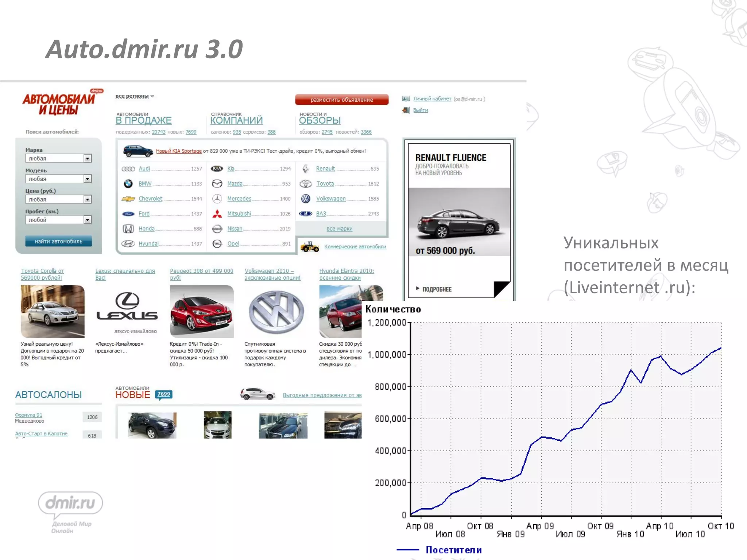Click the Mitsubishi diamonds logo icon
747x560 pixels.
pyautogui.click(x=217, y=214)
